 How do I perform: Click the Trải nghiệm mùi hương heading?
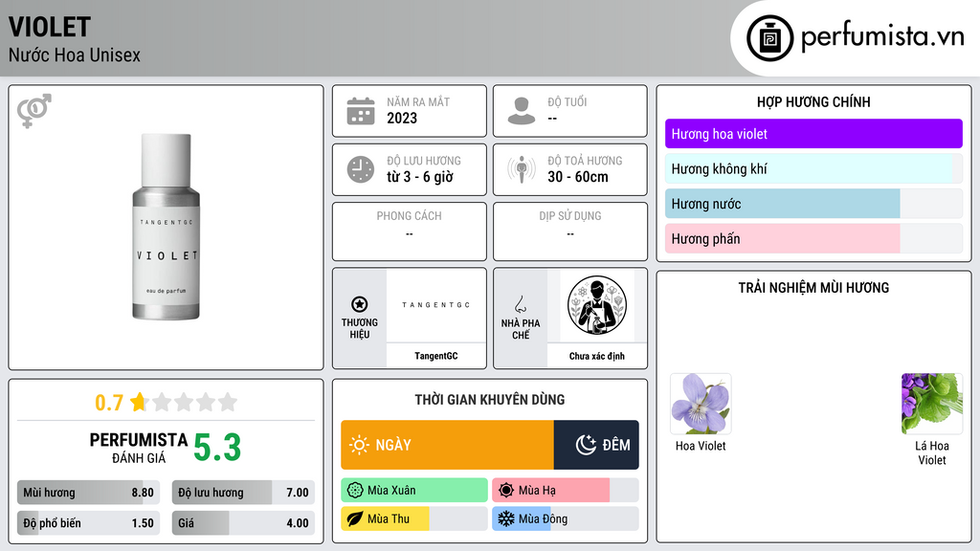coord(813,288)
